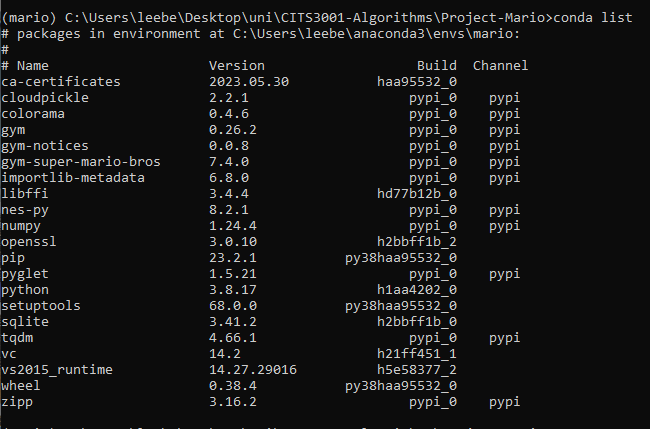Click the openssl package name
The height and width of the screenshot is (429, 650).
pos(29,242)
